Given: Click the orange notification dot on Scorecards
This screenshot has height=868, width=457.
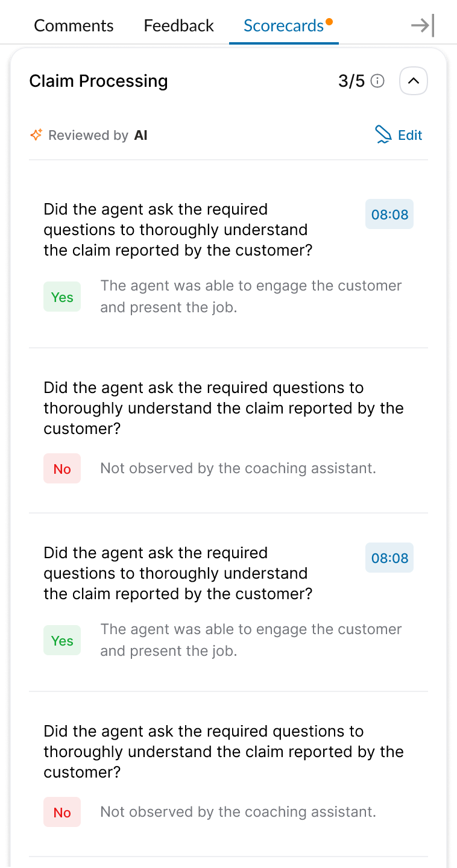Looking at the screenshot, I should click(329, 22).
